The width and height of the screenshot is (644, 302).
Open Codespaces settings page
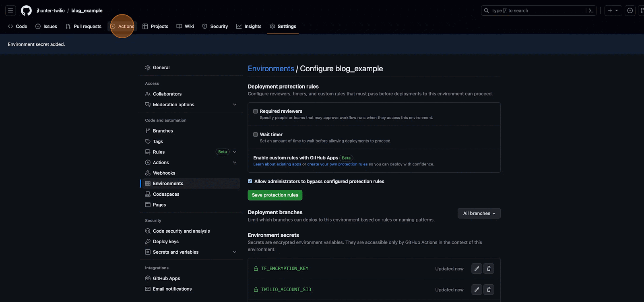click(190, 194)
